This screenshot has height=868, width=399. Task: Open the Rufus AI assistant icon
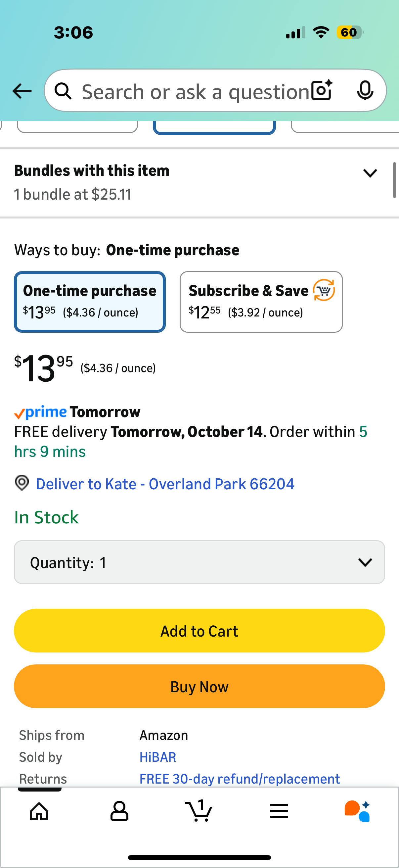pos(357,811)
